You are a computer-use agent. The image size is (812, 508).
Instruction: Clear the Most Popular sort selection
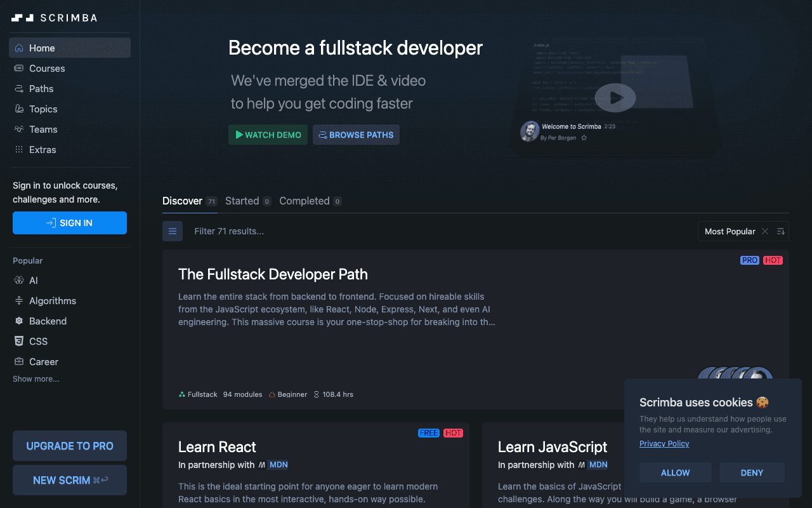point(765,231)
